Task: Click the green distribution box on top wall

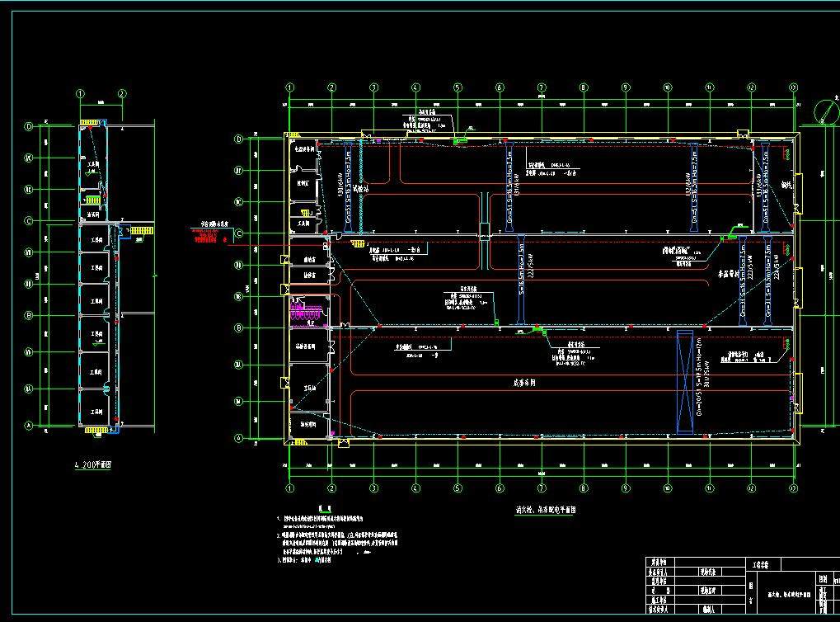Action: [461, 141]
